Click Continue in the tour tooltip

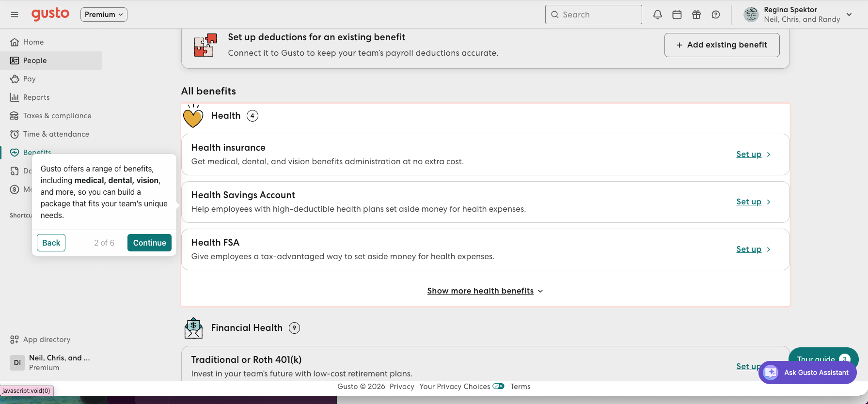pos(149,243)
